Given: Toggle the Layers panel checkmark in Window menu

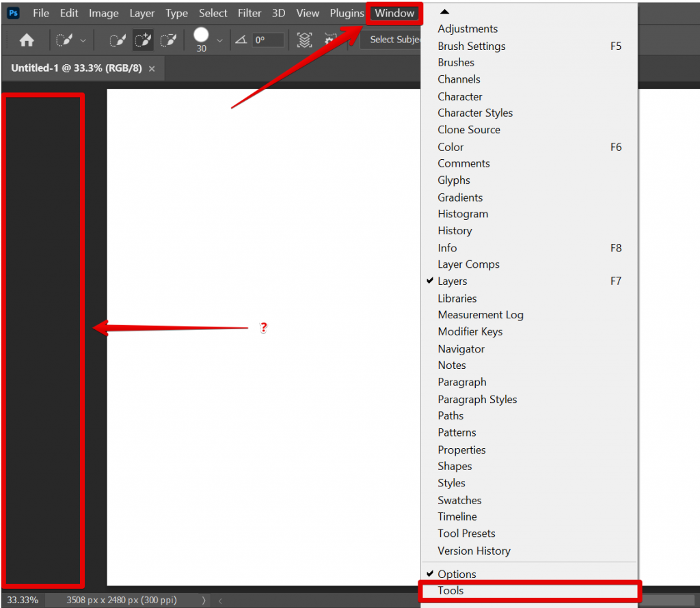Looking at the screenshot, I should pyautogui.click(x=452, y=281).
